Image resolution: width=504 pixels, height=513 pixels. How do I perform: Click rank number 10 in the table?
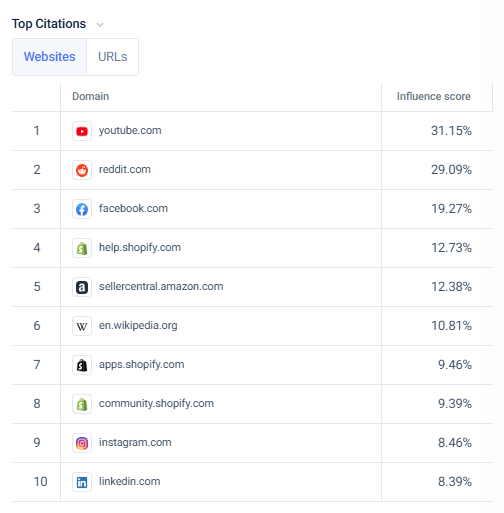40,482
